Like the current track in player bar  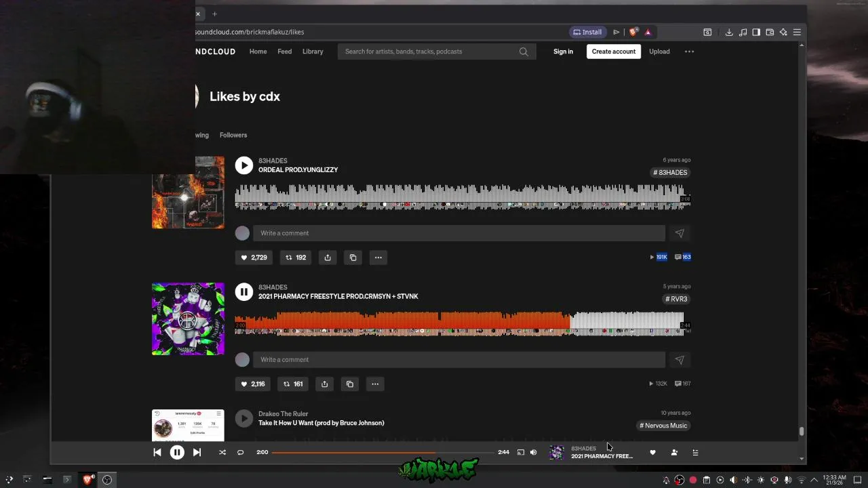click(x=652, y=452)
